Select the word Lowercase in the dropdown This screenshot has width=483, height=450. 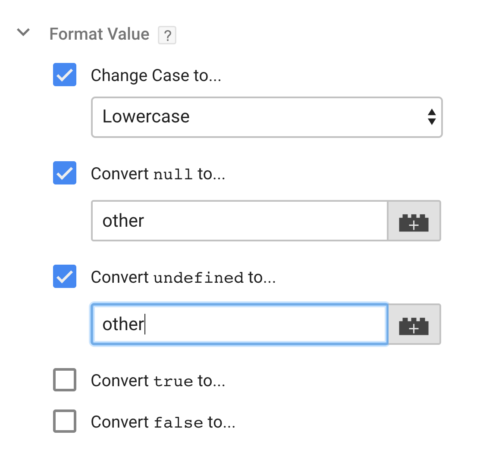[146, 117]
